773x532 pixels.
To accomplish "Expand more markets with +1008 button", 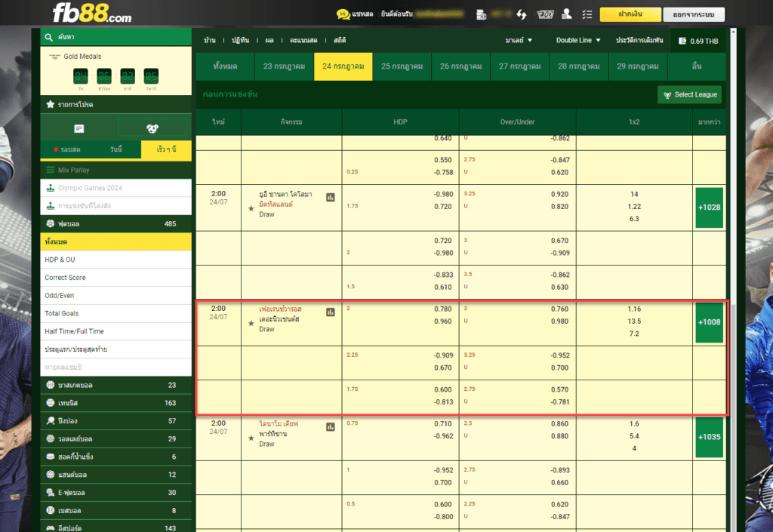I will (x=709, y=322).
